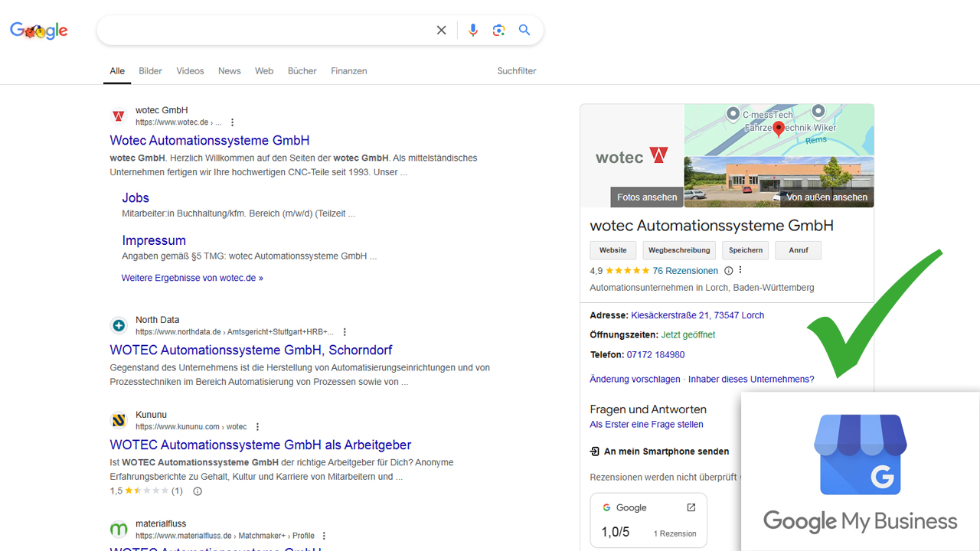
Task: Click the search input field
Action: 264,30
